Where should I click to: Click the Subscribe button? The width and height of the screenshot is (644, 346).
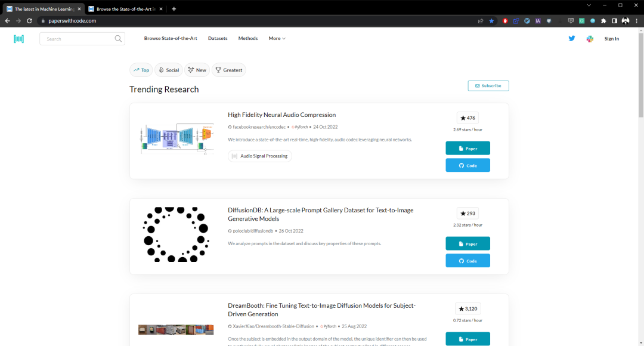pyautogui.click(x=488, y=85)
